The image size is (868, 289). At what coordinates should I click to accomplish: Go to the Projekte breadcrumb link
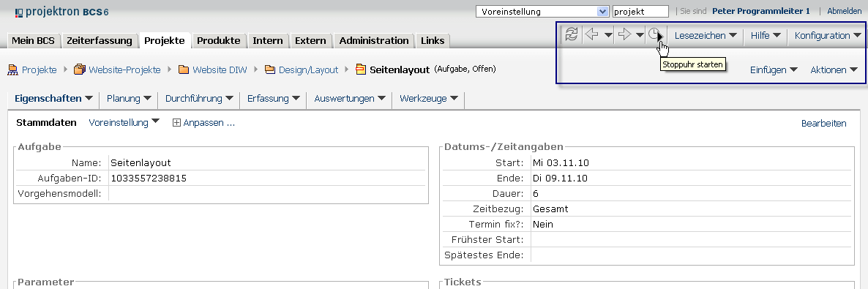tap(40, 70)
